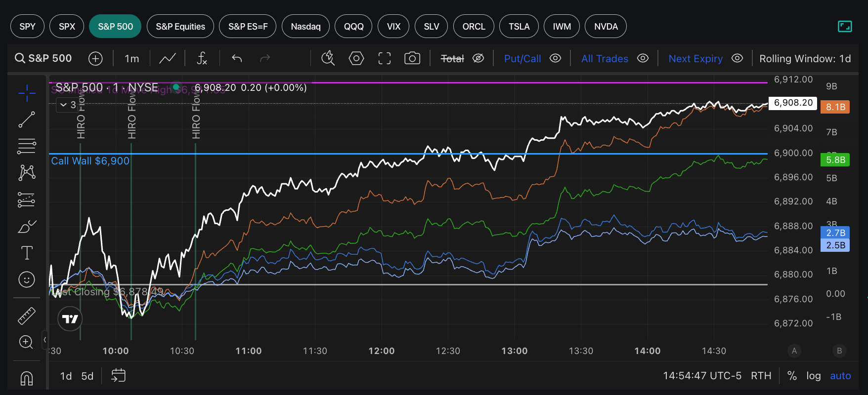Hide the Put/Call series eye icon

tap(556, 58)
